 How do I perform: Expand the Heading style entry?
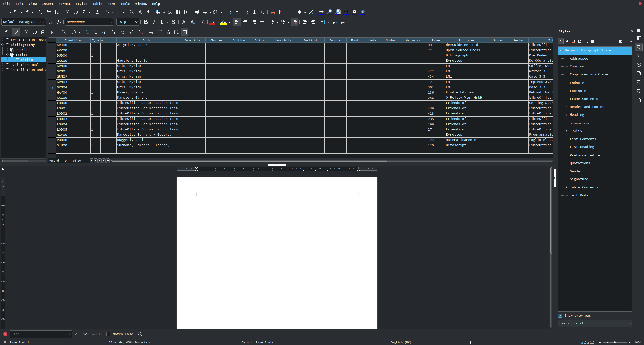tap(566, 115)
